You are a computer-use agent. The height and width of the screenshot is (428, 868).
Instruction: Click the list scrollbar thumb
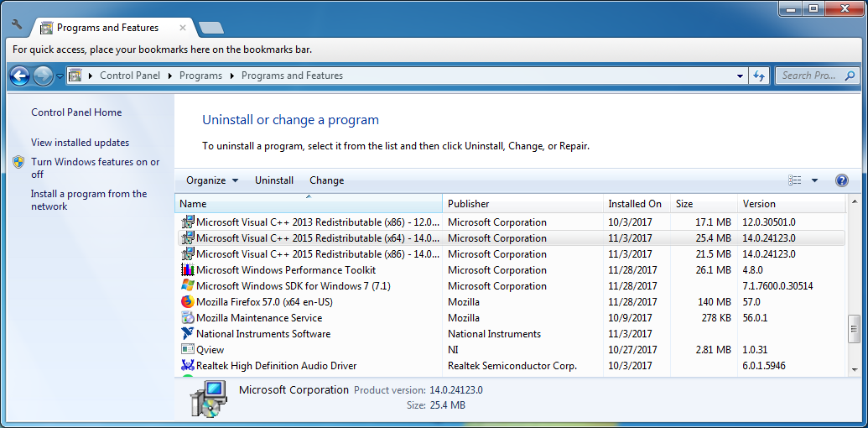point(854,331)
